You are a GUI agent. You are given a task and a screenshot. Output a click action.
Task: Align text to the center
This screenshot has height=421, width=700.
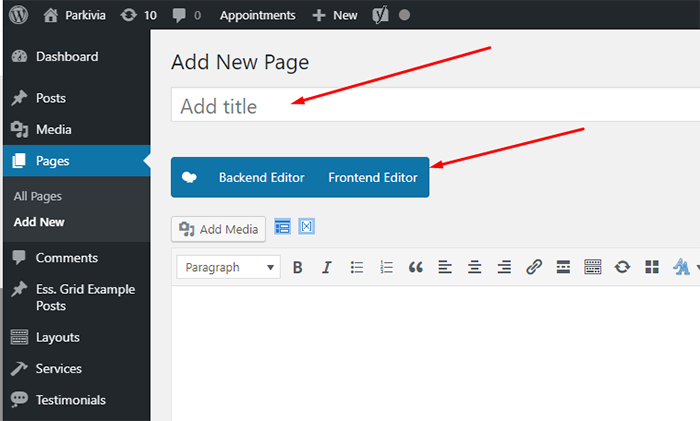pyautogui.click(x=475, y=267)
